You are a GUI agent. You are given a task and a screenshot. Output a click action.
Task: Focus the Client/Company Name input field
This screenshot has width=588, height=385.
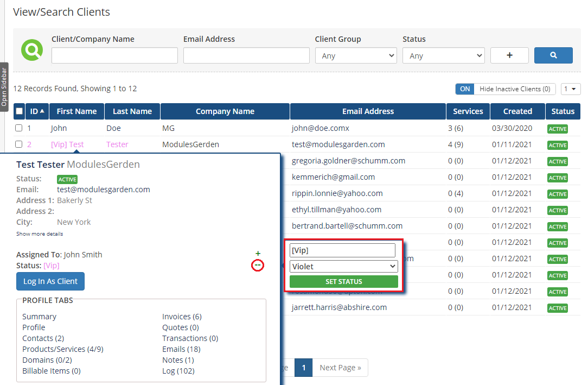(114, 55)
